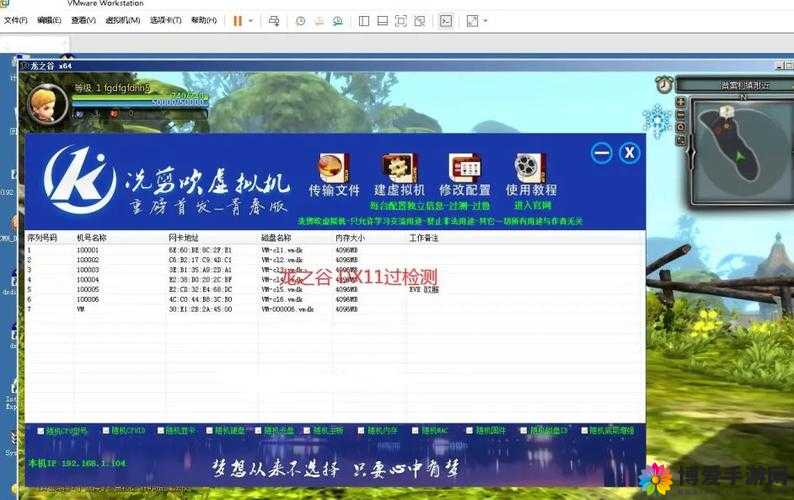Toggle the first 随机 checkbox in the bottom row
Image resolution: width=794 pixels, height=500 pixels.
click(41, 431)
